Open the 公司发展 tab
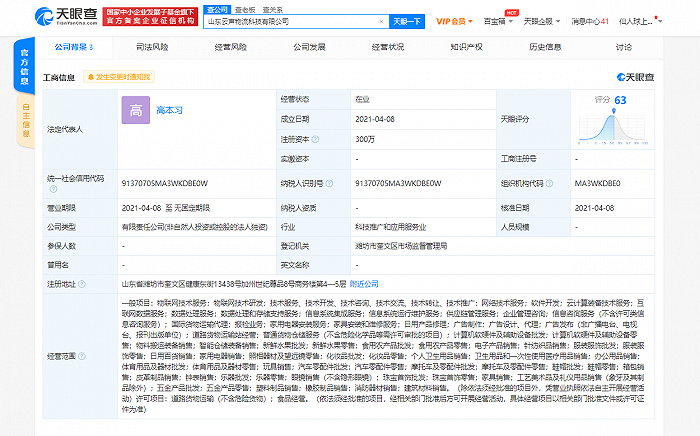This screenshot has height=436, width=700. [309, 47]
